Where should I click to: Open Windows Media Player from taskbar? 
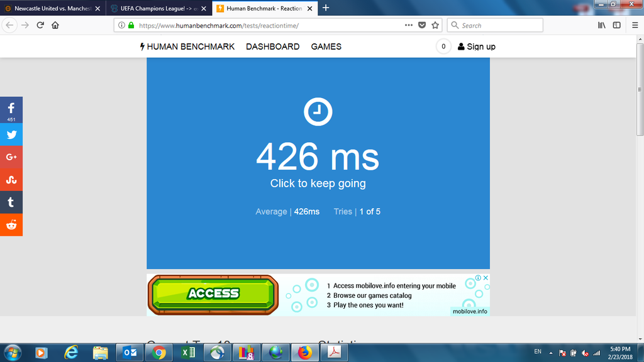point(41,353)
